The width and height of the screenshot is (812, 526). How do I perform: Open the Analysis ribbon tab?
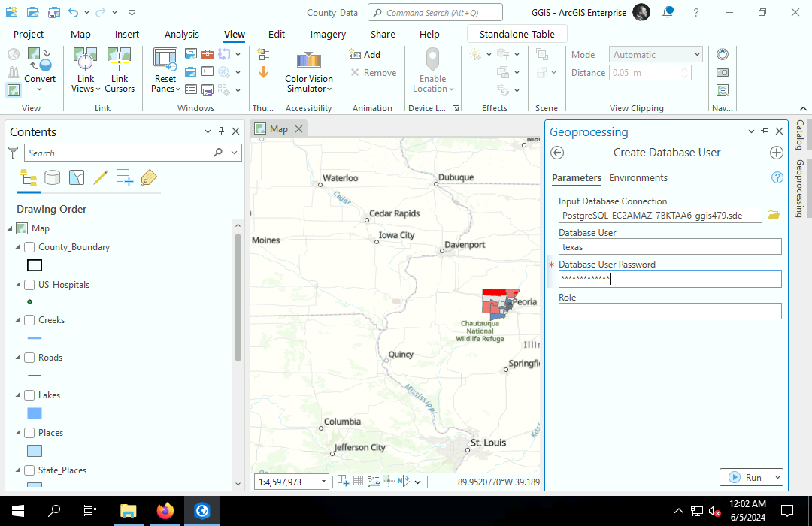tap(182, 34)
